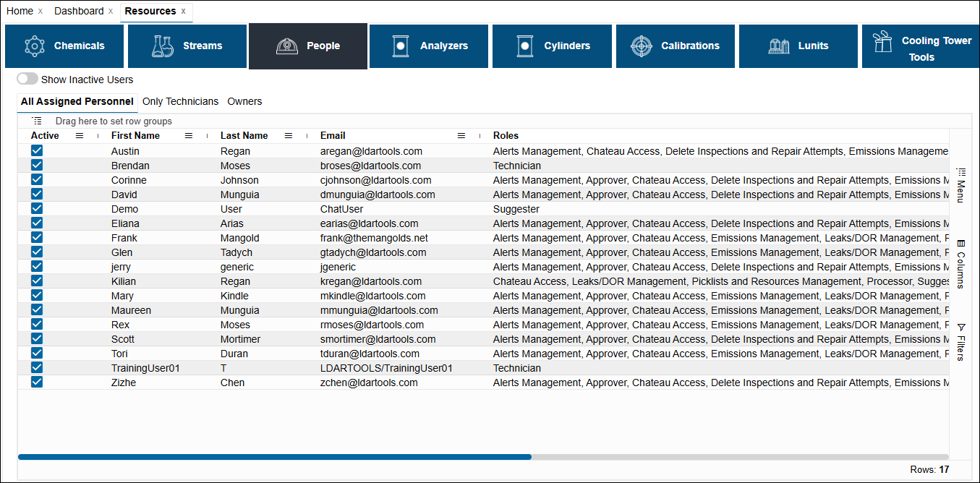Screen dimensions: 980x483
Task: Uncheck Active box for Zizhe Chen
Action: (37, 382)
